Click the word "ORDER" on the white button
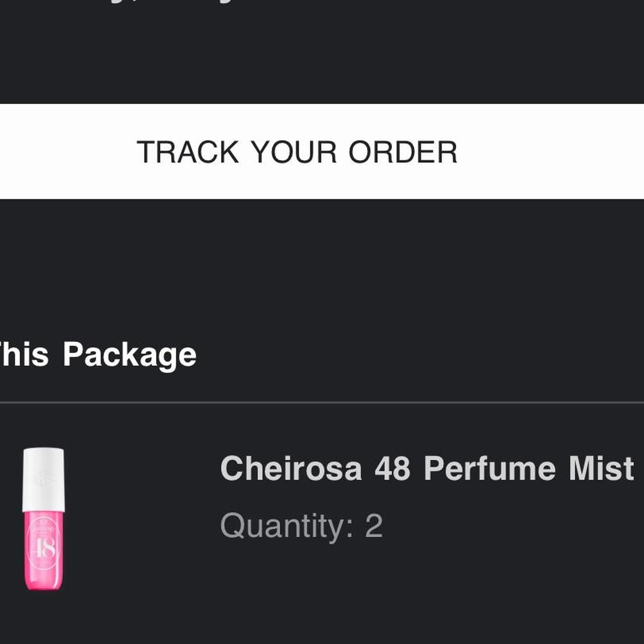The height and width of the screenshot is (644, 644). click(x=403, y=152)
